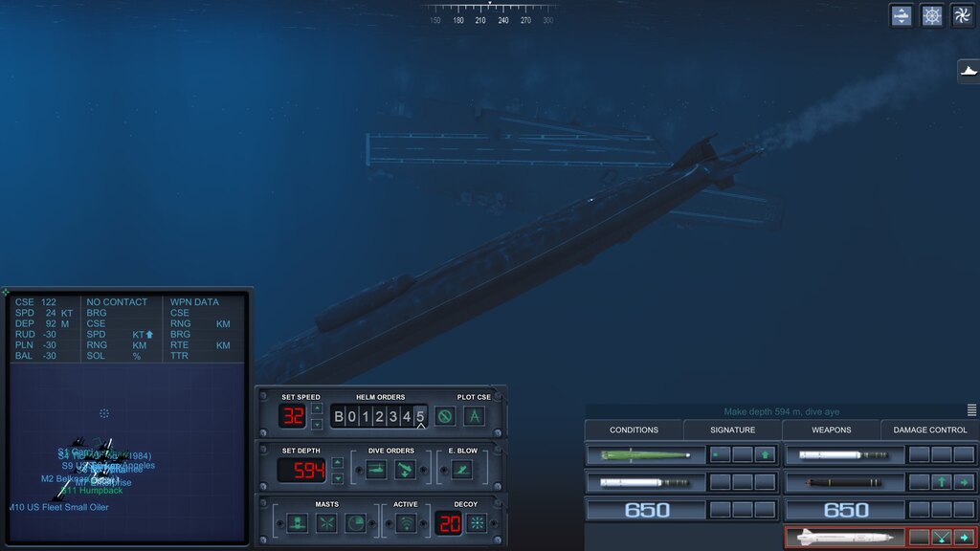980x551 pixels.
Task: Open message log menu icon
Action: [972, 409]
